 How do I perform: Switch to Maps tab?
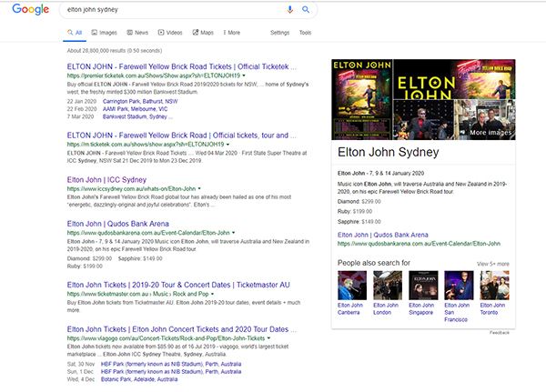tap(203, 33)
